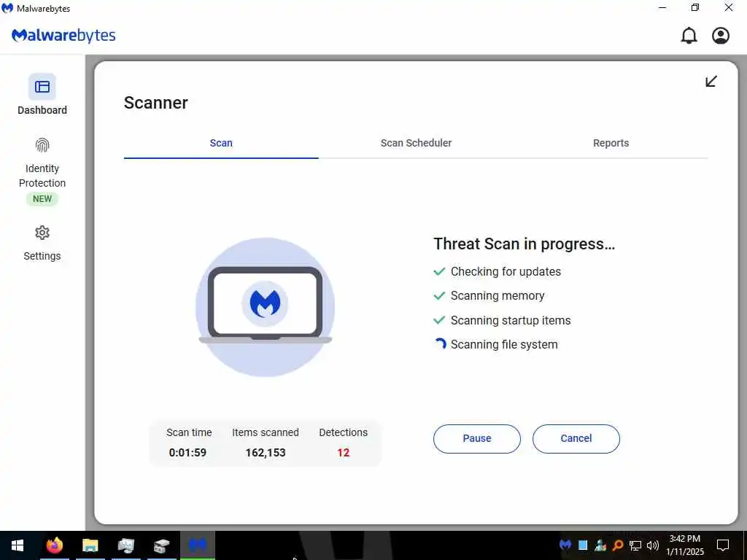Viewport: 747px width, 560px height.
Task: Switch to the Scan Scheduler tab
Action: (x=416, y=143)
